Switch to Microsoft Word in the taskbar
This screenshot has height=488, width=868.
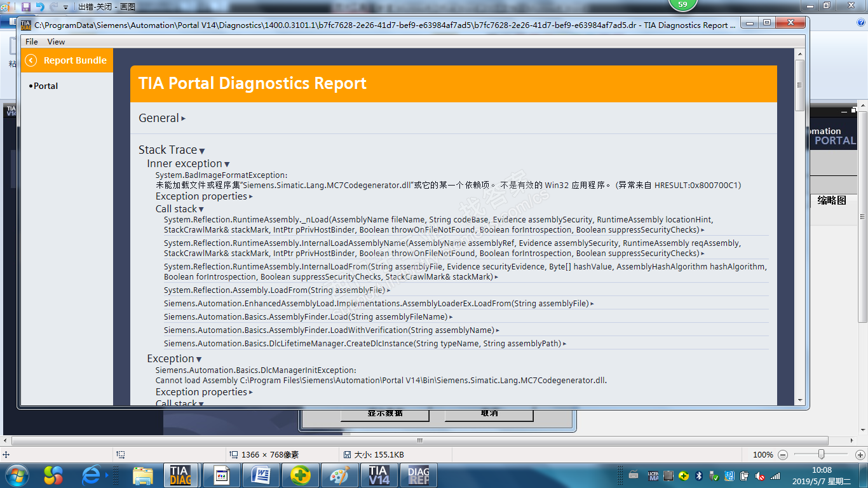261,475
